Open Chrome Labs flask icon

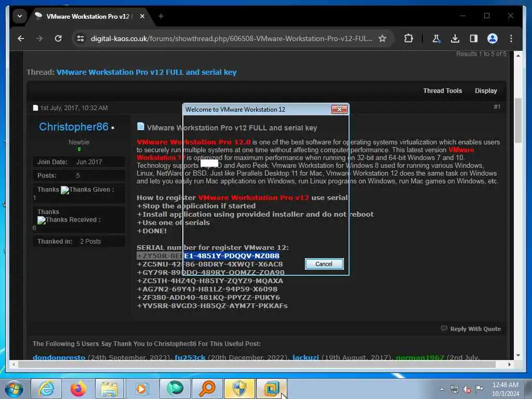coord(436,38)
